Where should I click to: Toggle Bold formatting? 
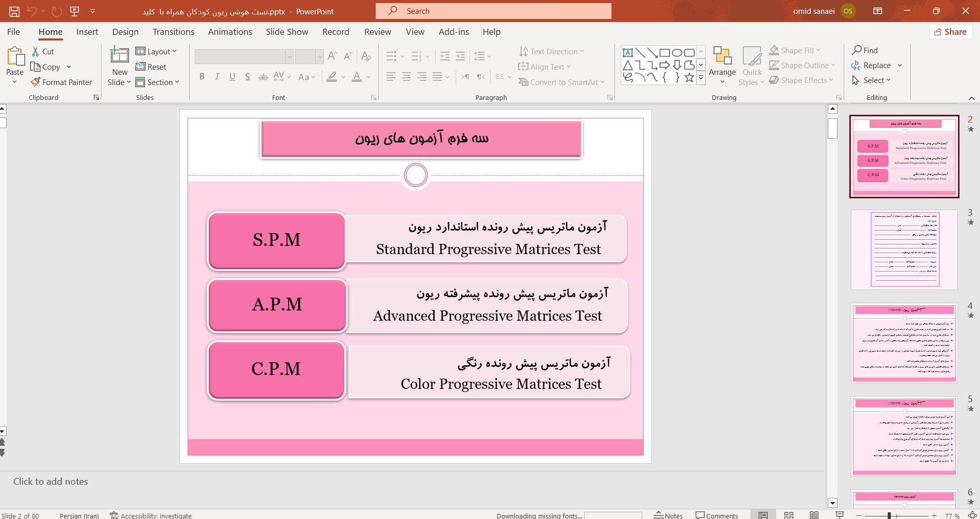(x=202, y=77)
